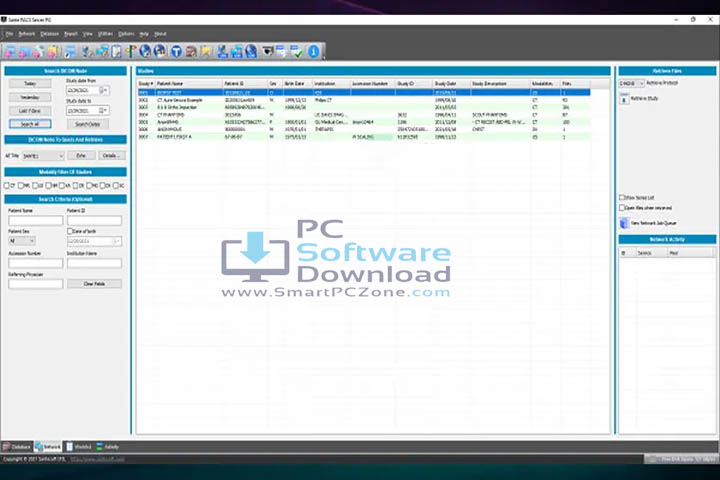
Task: Open calendar picker for Study date to
Action: [x=104, y=111]
